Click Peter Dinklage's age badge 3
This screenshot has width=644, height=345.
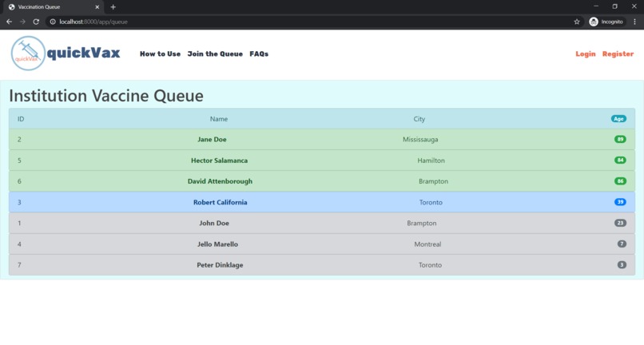(x=622, y=265)
